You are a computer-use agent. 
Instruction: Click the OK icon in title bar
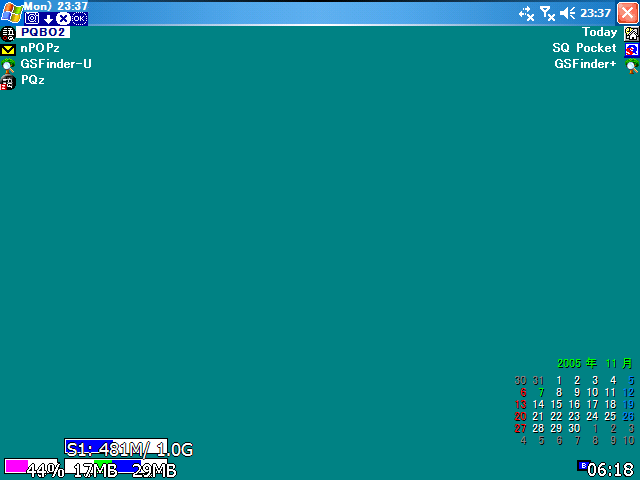[x=79, y=18]
